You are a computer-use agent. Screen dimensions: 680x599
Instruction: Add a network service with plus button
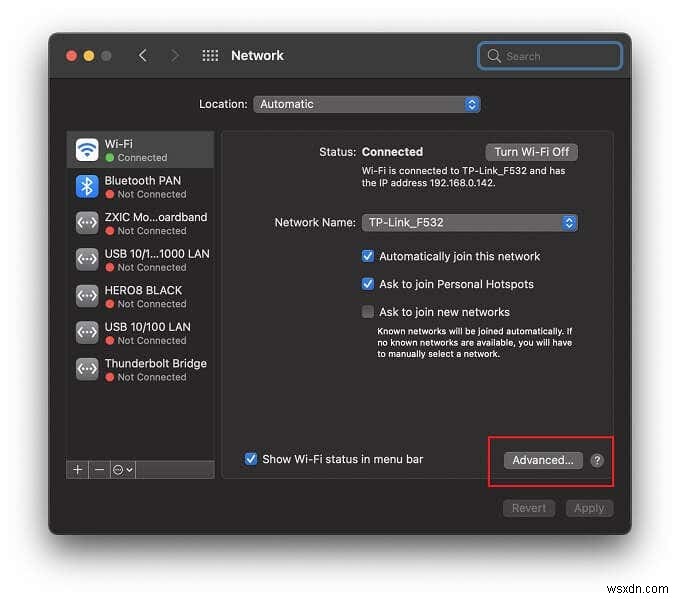[78, 470]
